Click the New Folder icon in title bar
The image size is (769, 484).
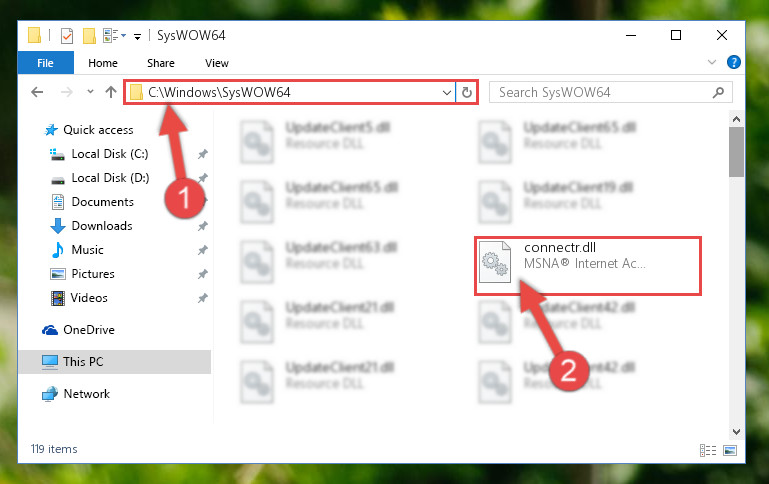(89, 36)
